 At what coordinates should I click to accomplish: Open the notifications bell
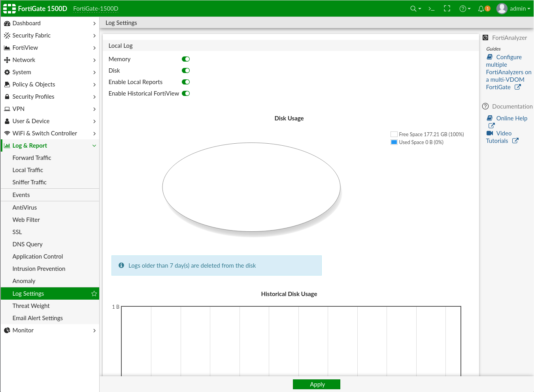481,9
